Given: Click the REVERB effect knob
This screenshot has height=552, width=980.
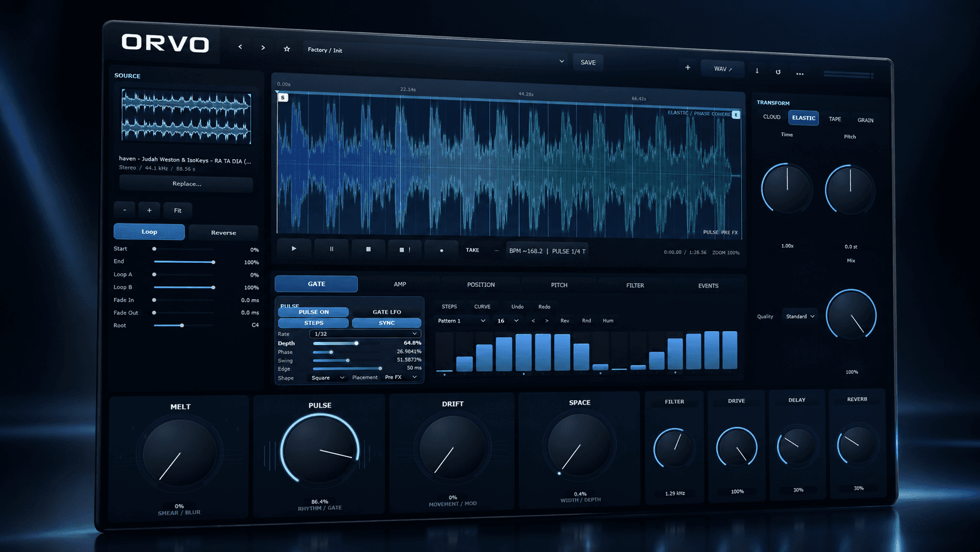Looking at the screenshot, I should click(857, 446).
